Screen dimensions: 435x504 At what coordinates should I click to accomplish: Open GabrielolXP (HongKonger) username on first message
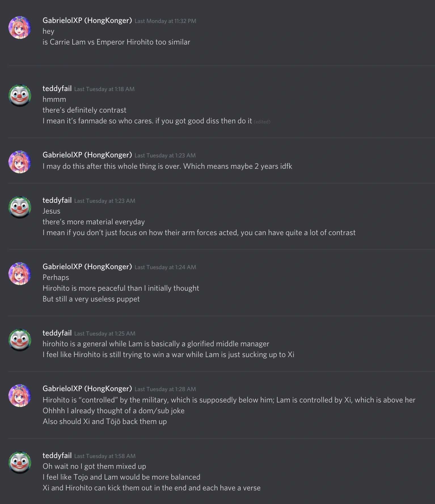coord(87,20)
